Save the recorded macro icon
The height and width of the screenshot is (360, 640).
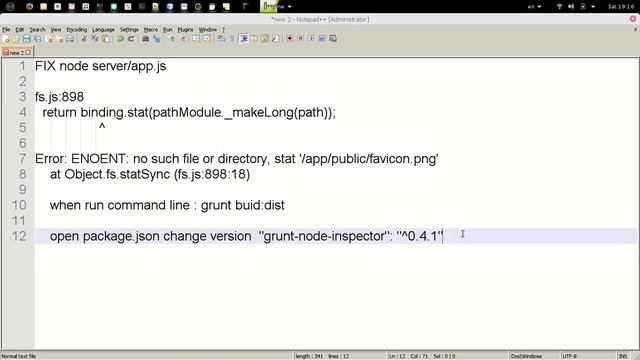click(x=333, y=39)
